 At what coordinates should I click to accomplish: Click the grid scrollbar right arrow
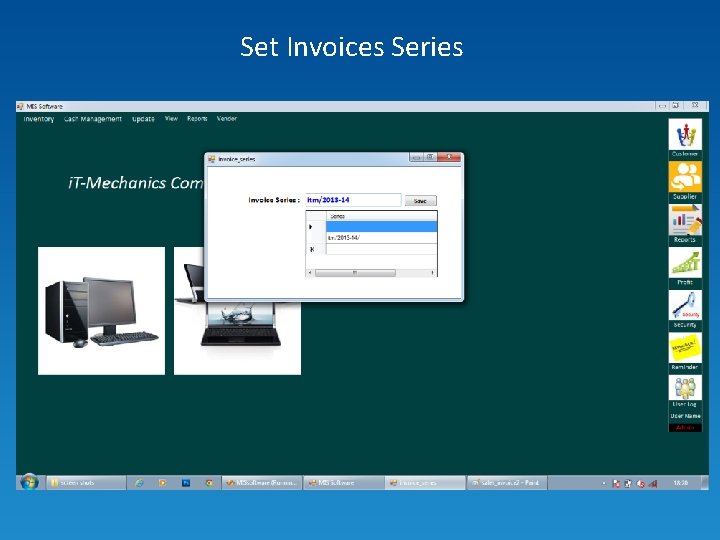pos(433,273)
